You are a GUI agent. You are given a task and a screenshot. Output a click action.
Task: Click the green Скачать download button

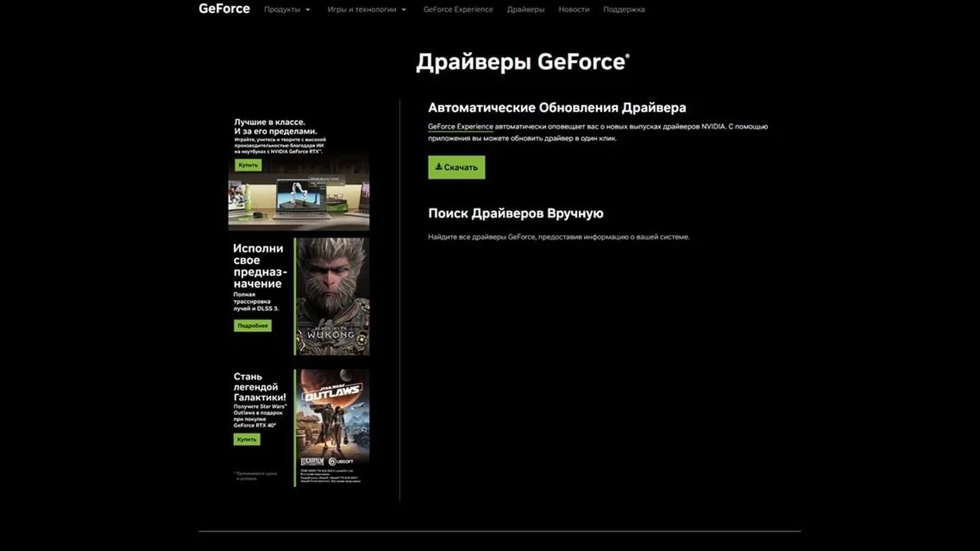(x=457, y=167)
